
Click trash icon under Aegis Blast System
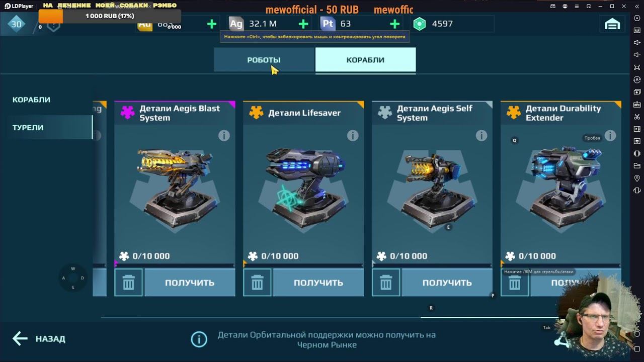[x=129, y=283]
